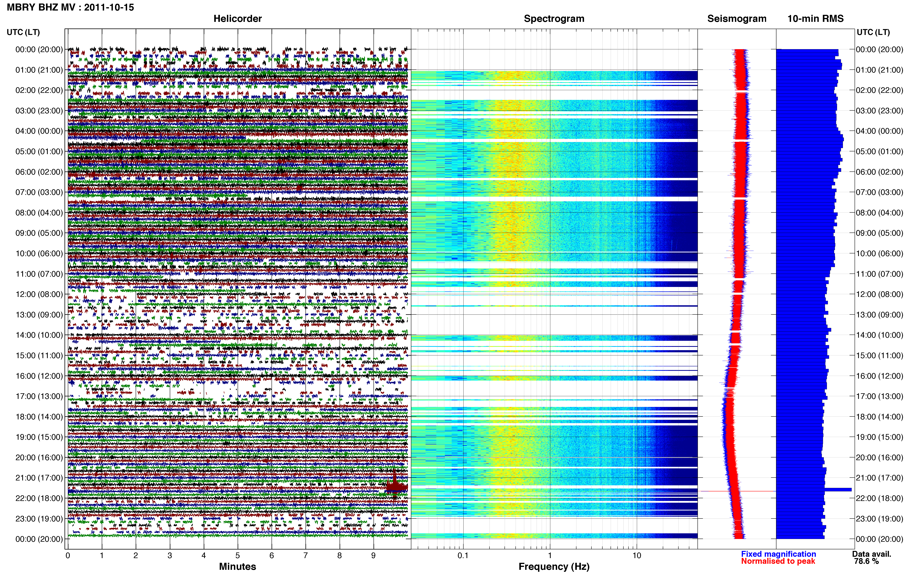Click the right '02:00 (22:00)' time label
Viewport: 924px width, 578px height.
[x=879, y=90]
